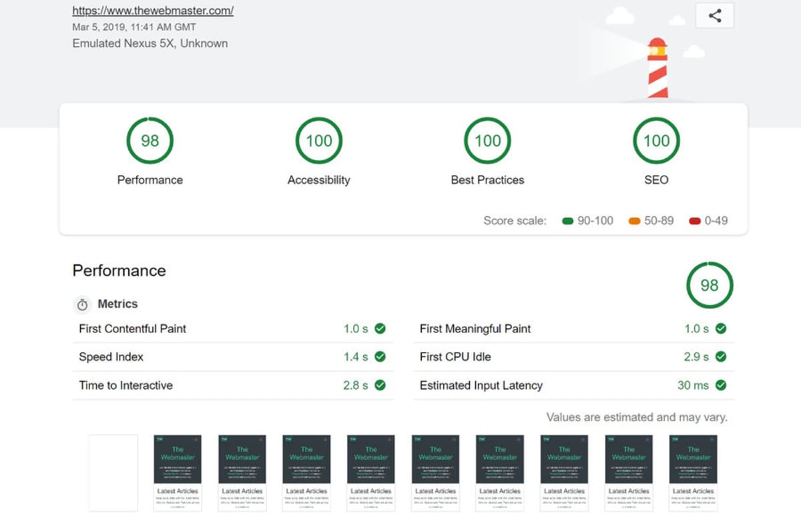
Task: Click the Lighthouse lighthouse logo graphic
Action: point(657,67)
